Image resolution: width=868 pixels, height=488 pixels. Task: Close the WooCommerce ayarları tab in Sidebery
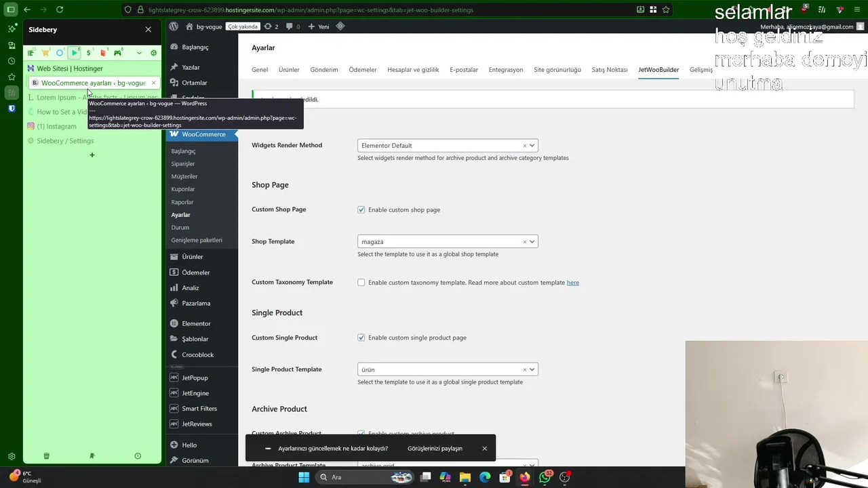click(153, 83)
